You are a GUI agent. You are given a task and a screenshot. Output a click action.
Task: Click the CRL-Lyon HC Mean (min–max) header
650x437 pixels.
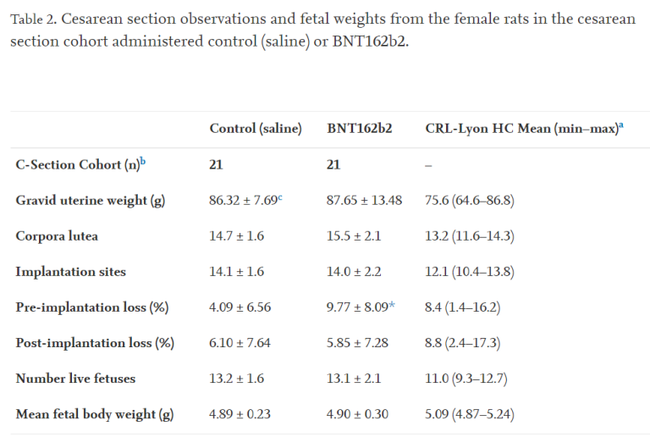click(520, 128)
